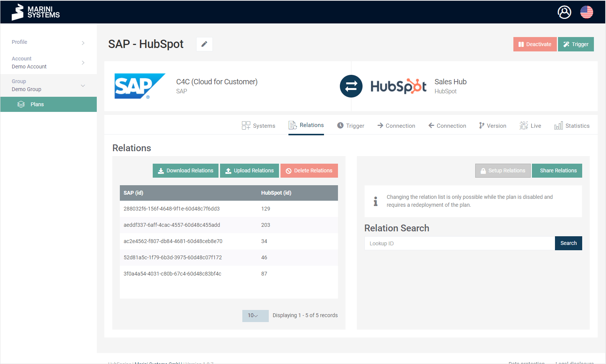
Task: Click the HubSpot (id) column header
Action: [276, 193]
